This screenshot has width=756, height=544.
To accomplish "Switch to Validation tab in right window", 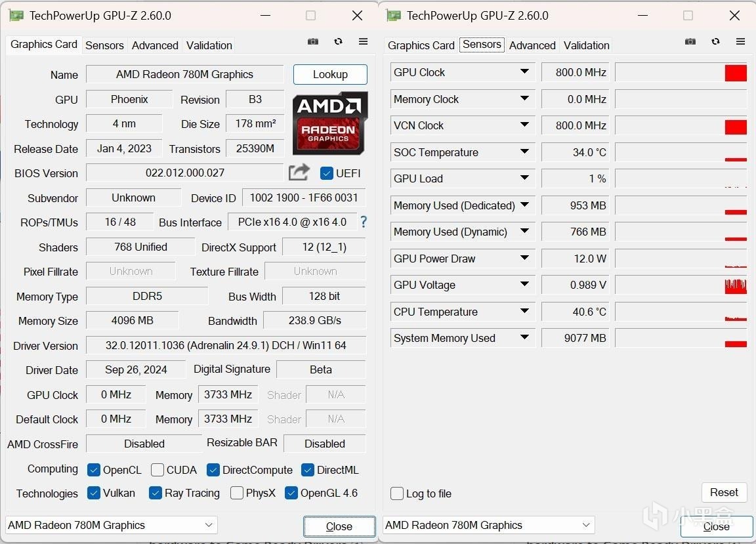I will pyautogui.click(x=586, y=45).
